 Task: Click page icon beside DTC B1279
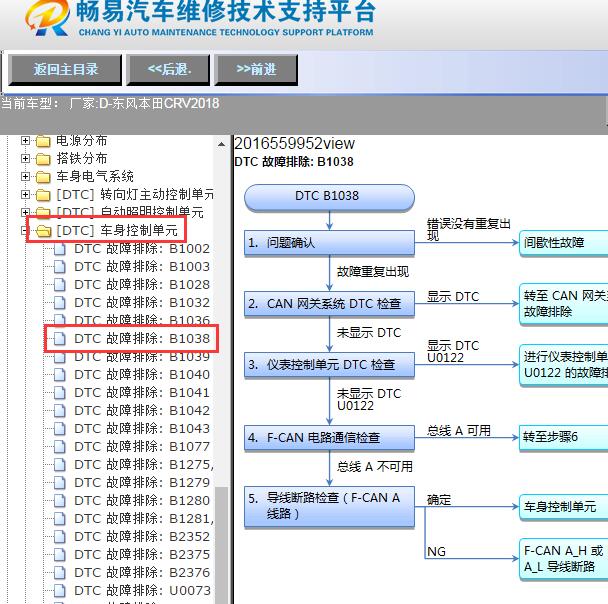59,483
